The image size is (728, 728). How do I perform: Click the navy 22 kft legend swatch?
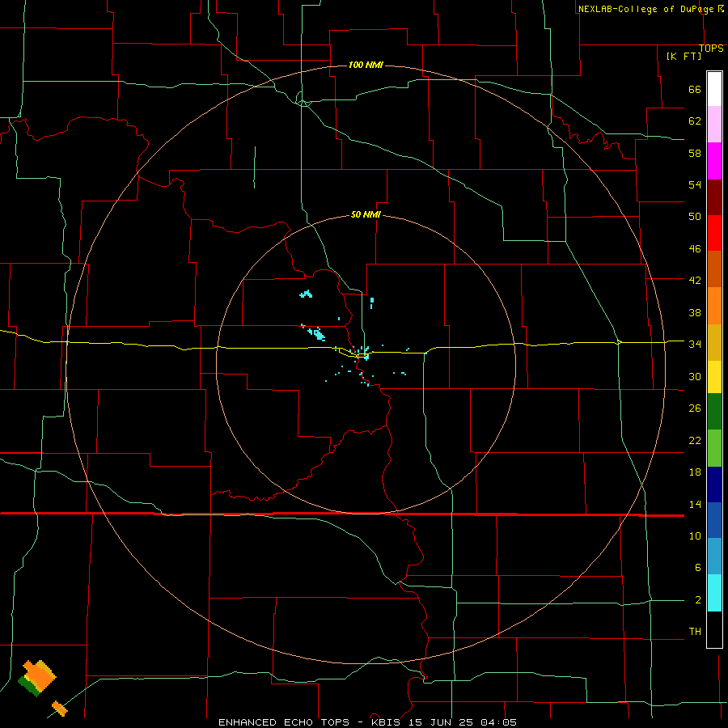[x=714, y=485]
